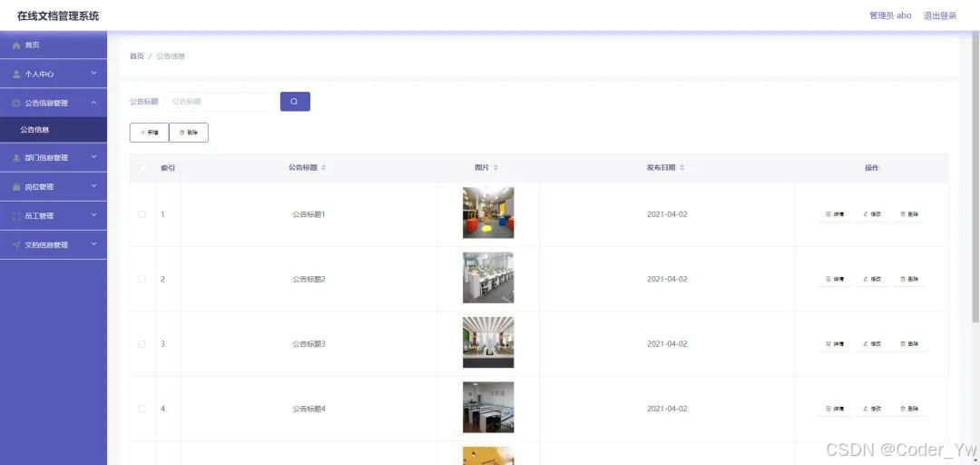Click the icon beside 岗位管理 in sidebar
The height and width of the screenshot is (465, 980).
[16, 187]
